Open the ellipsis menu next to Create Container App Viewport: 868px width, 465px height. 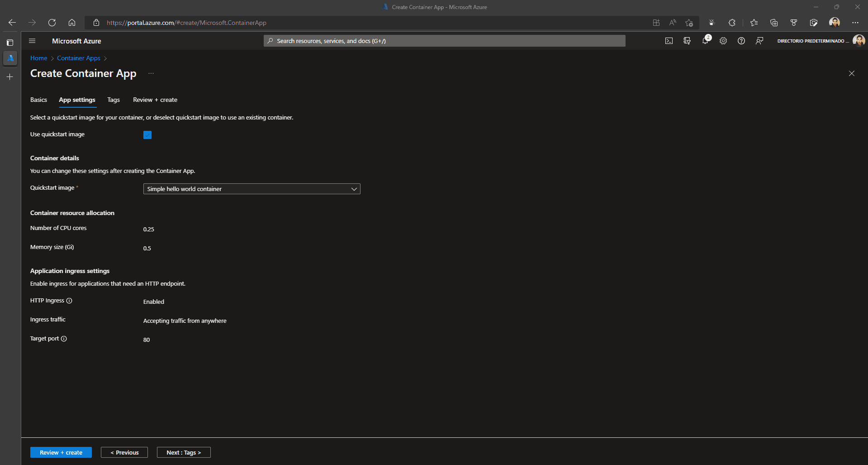pos(151,73)
